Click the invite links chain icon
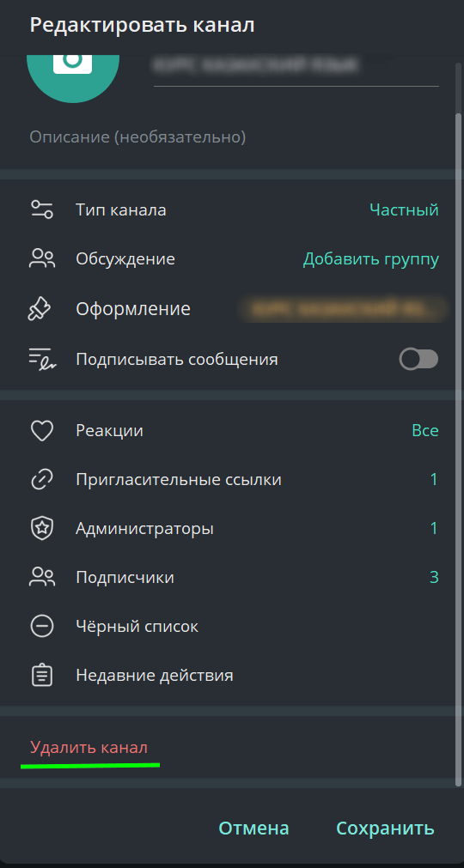The image size is (464, 868). tap(42, 479)
